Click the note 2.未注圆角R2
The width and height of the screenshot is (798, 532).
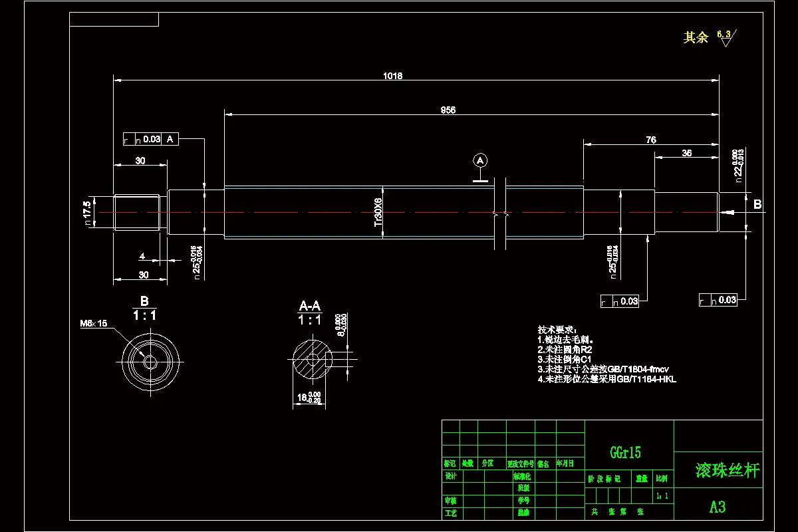(x=565, y=349)
